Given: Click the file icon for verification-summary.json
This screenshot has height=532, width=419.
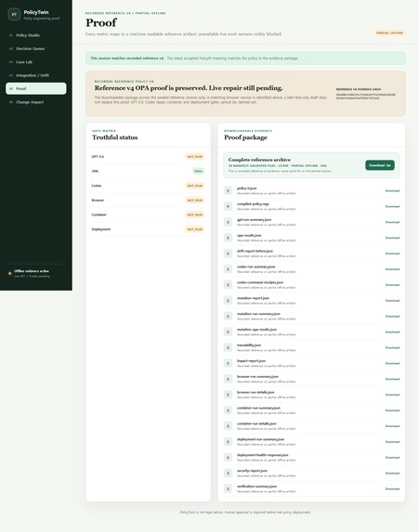Looking at the screenshot, I should point(228,489).
